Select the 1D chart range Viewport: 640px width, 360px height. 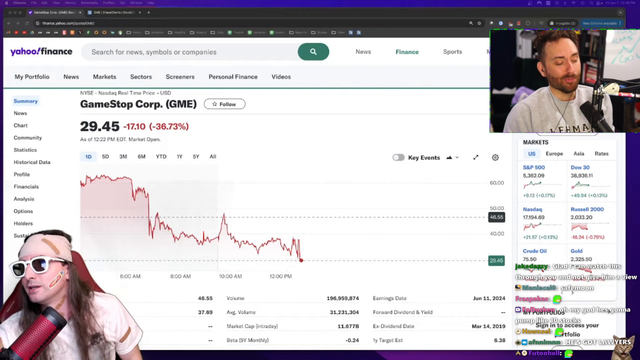(x=88, y=157)
